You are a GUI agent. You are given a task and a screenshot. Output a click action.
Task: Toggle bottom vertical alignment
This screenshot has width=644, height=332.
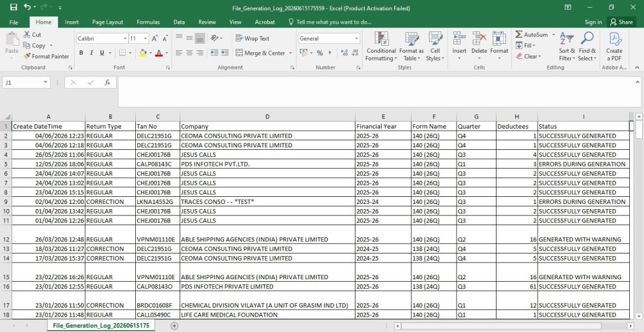200,38
